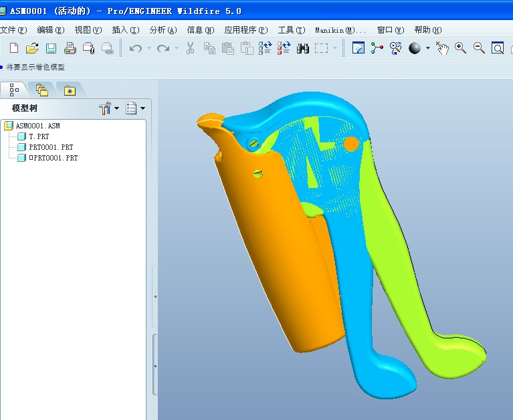The height and width of the screenshot is (420, 513).
Task: Click the New file icon
Action: click(x=13, y=48)
